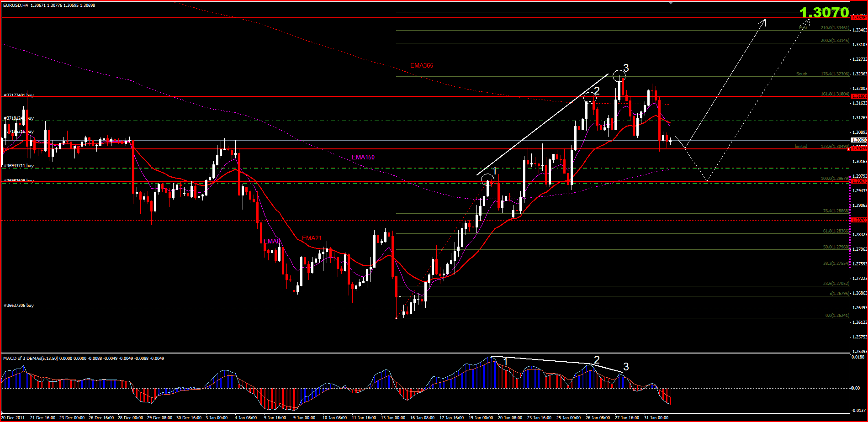Click Fibonacci level 100.0(1.29679) label

tap(835, 179)
